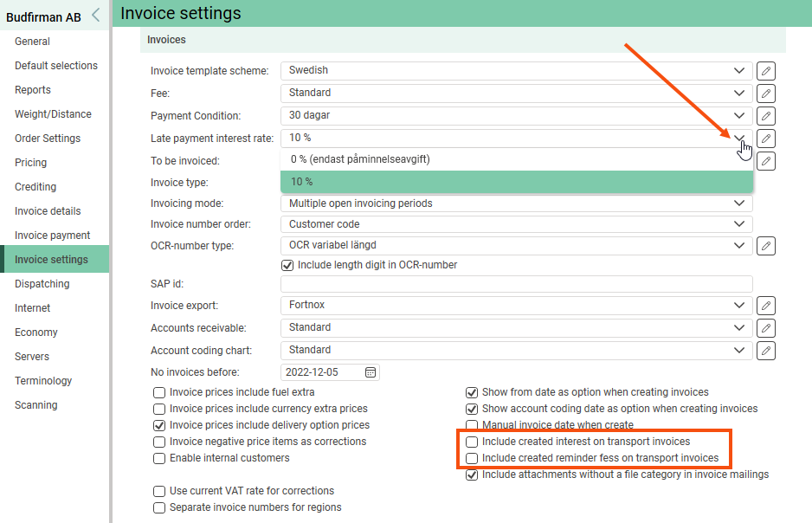The height and width of the screenshot is (523, 812).
Task: Open the Payment Condition edit pencil icon
Action: click(765, 116)
